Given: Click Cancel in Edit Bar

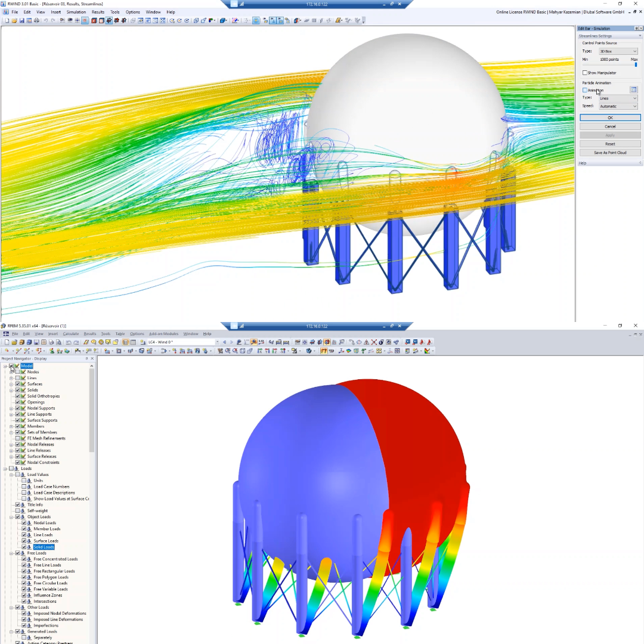Looking at the screenshot, I should tap(610, 126).
